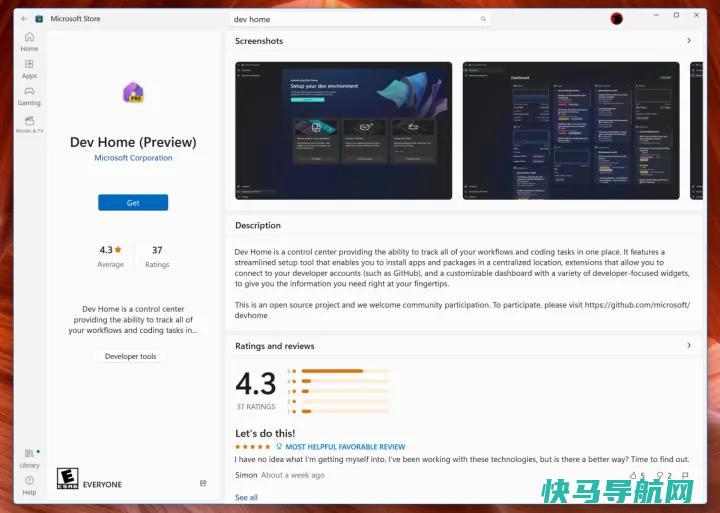Open the Gaming section in sidebar
The image size is (720, 513).
click(29, 96)
